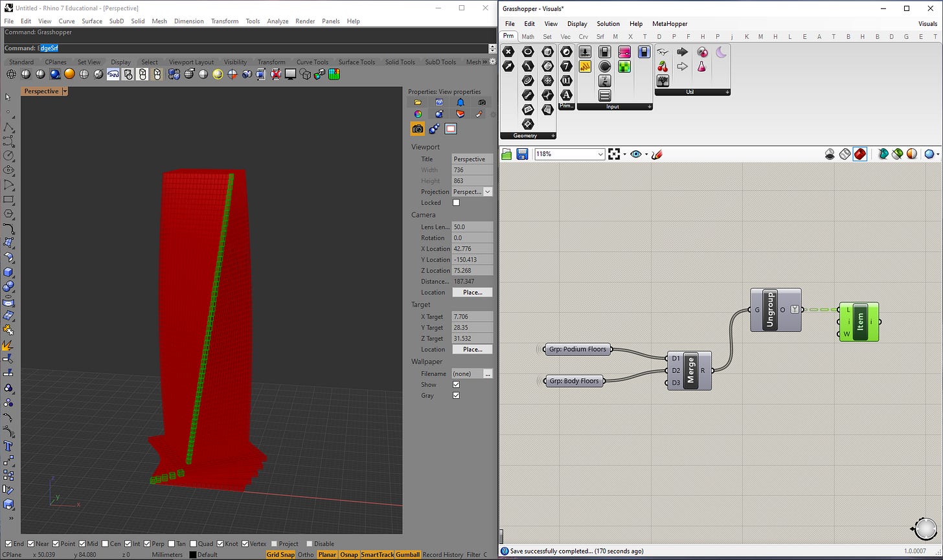Open file with green folder icon
The height and width of the screenshot is (560, 943).
tap(507, 154)
